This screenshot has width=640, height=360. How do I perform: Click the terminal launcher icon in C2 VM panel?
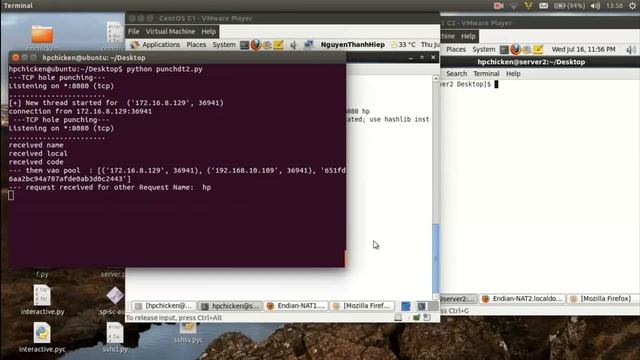504,50
